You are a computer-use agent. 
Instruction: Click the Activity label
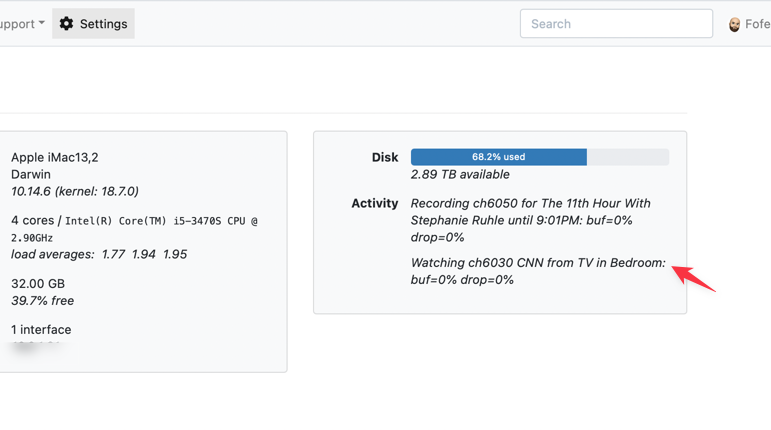375,203
